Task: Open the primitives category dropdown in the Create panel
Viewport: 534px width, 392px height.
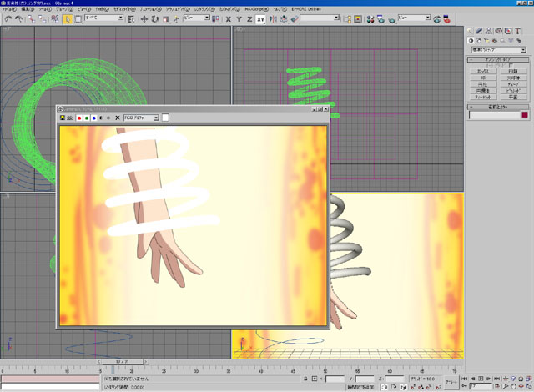Action: pyautogui.click(x=499, y=50)
